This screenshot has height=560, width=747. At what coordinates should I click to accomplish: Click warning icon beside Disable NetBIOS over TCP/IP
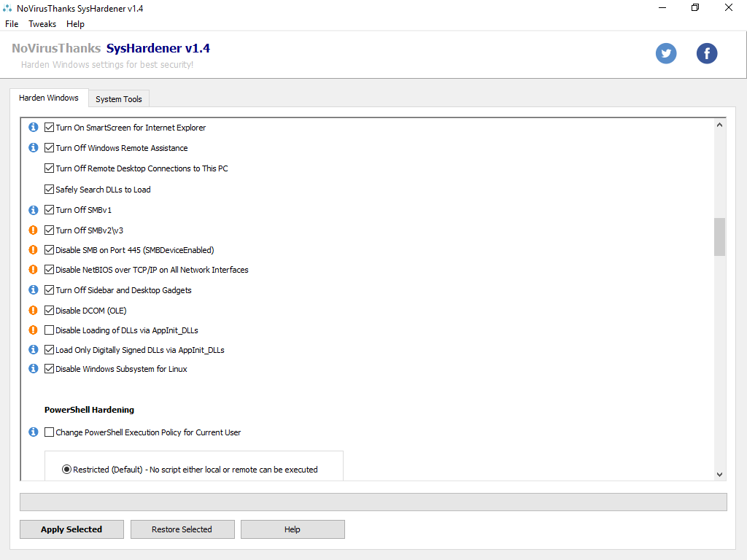click(34, 270)
